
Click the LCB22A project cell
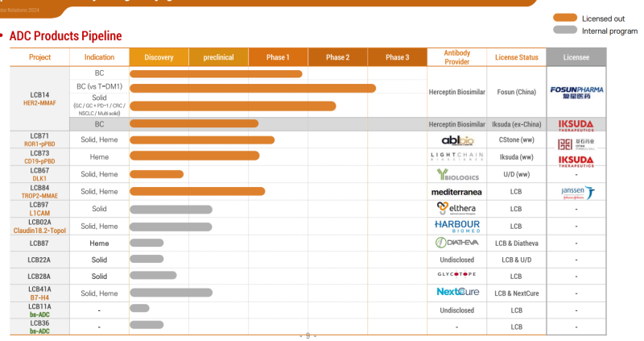(x=39, y=260)
